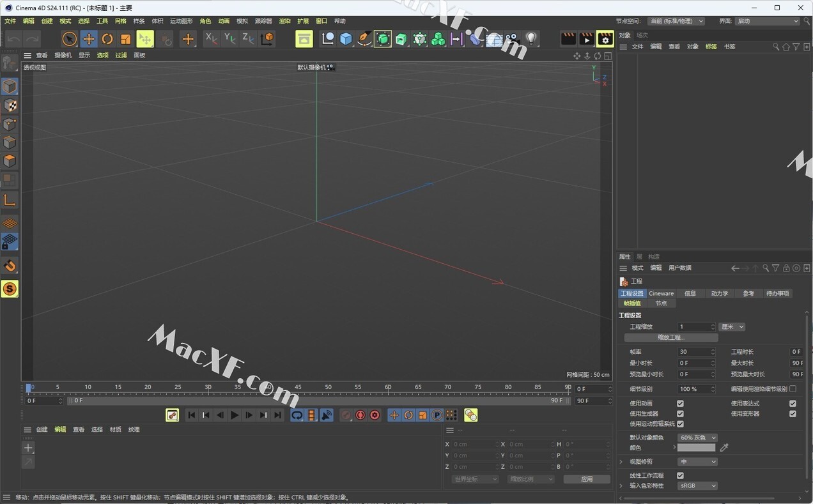Select the live selection arrow tool
813x504 pixels.
(70, 39)
